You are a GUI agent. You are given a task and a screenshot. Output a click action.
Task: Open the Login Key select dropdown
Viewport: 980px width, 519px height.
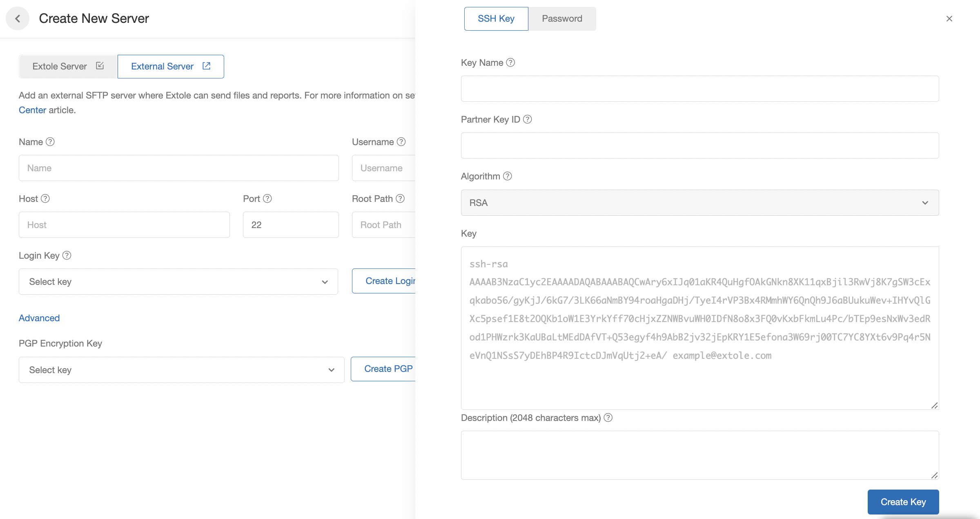[178, 282]
